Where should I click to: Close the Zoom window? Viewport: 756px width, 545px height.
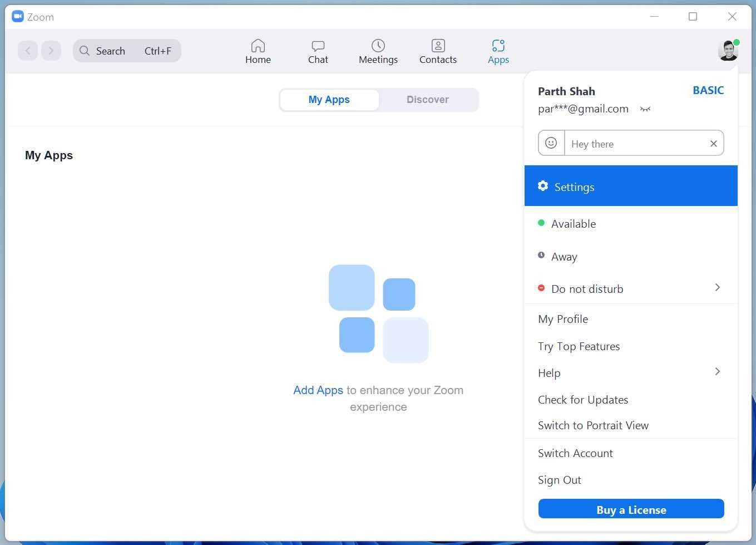733,17
